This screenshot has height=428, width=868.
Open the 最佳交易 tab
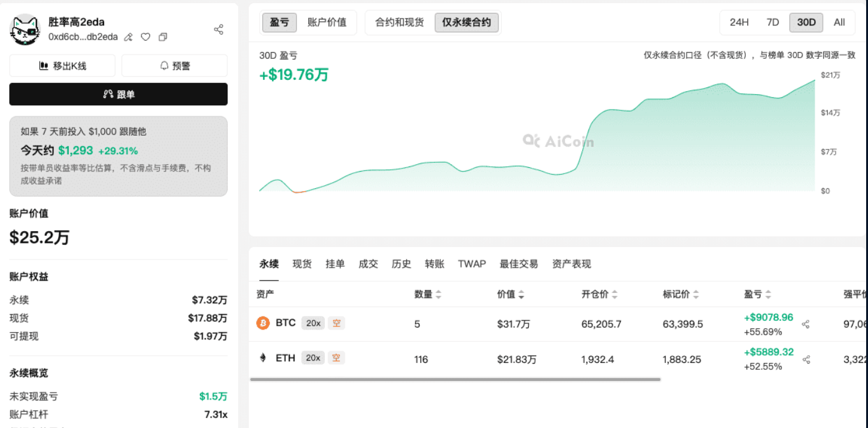[x=519, y=264]
